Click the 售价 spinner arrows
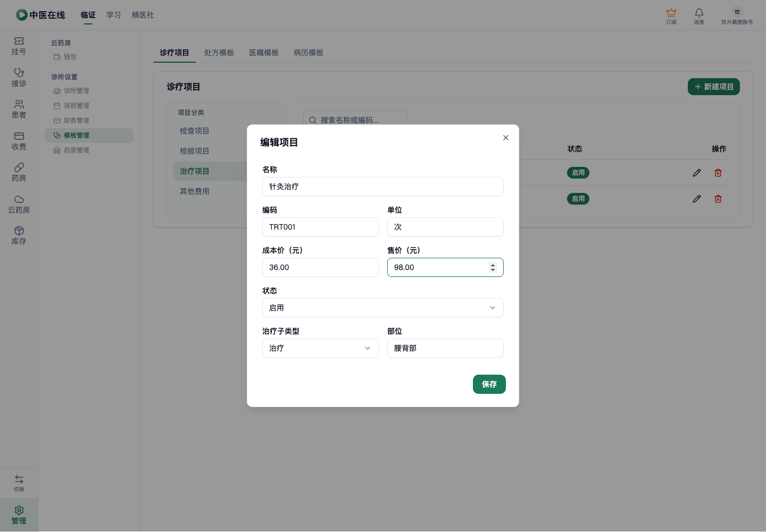This screenshot has height=532, width=766. pos(493,267)
